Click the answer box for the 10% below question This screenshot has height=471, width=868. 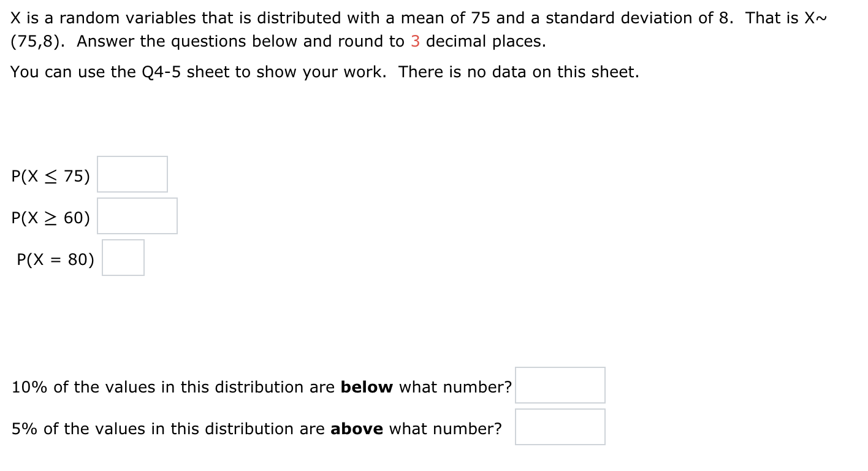pyautogui.click(x=560, y=385)
